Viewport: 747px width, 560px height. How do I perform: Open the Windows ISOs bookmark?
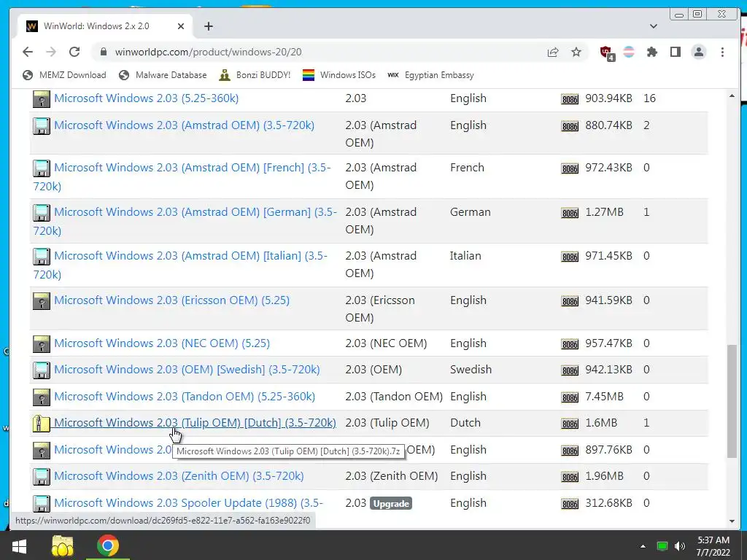click(x=339, y=75)
